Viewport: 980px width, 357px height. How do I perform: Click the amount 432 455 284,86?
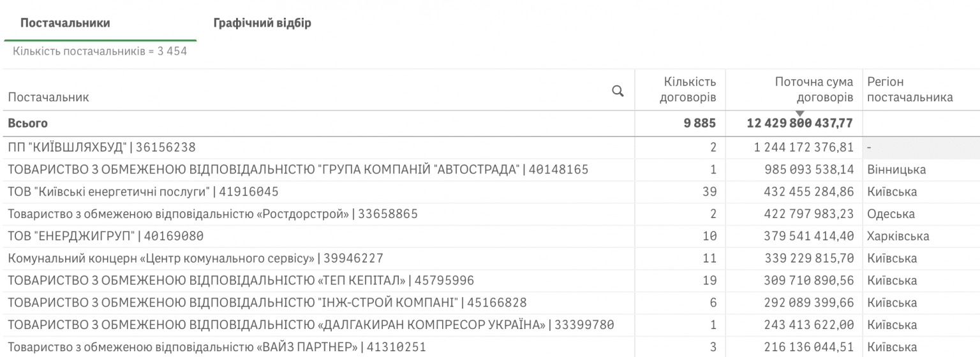click(809, 192)
